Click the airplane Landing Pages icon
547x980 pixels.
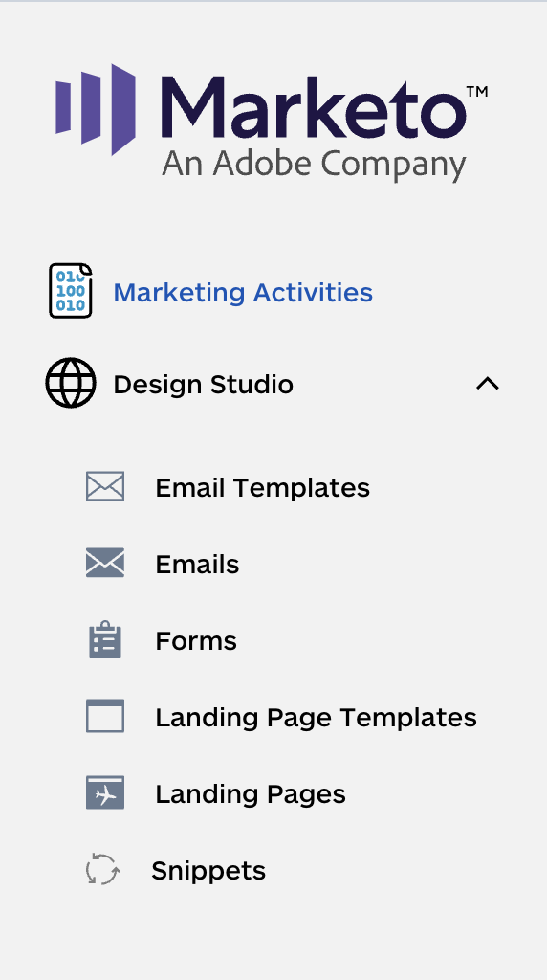[x=105, y=792]
